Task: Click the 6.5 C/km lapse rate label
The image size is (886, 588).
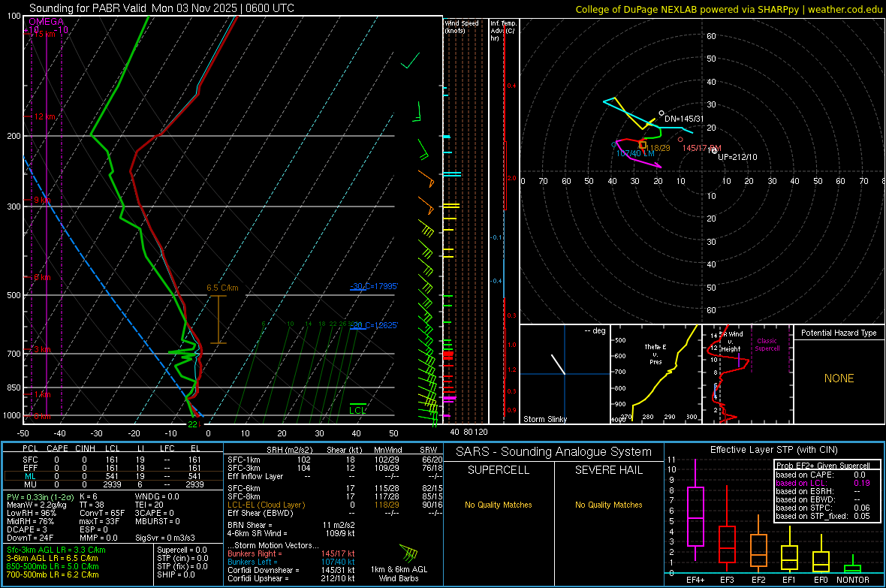Action: click(223, 288)
